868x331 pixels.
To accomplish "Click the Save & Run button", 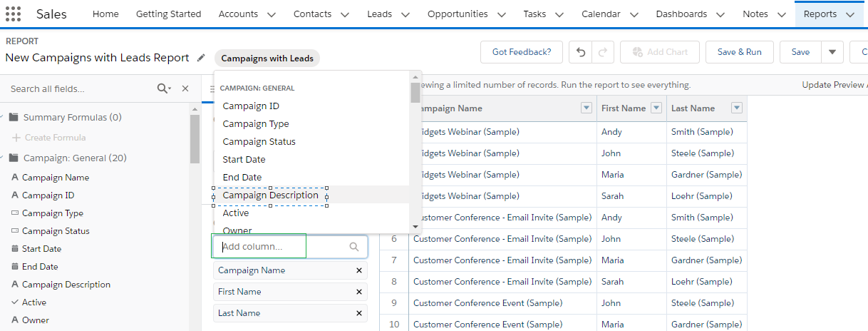I will pyautogui.click(x=739, y=52).
